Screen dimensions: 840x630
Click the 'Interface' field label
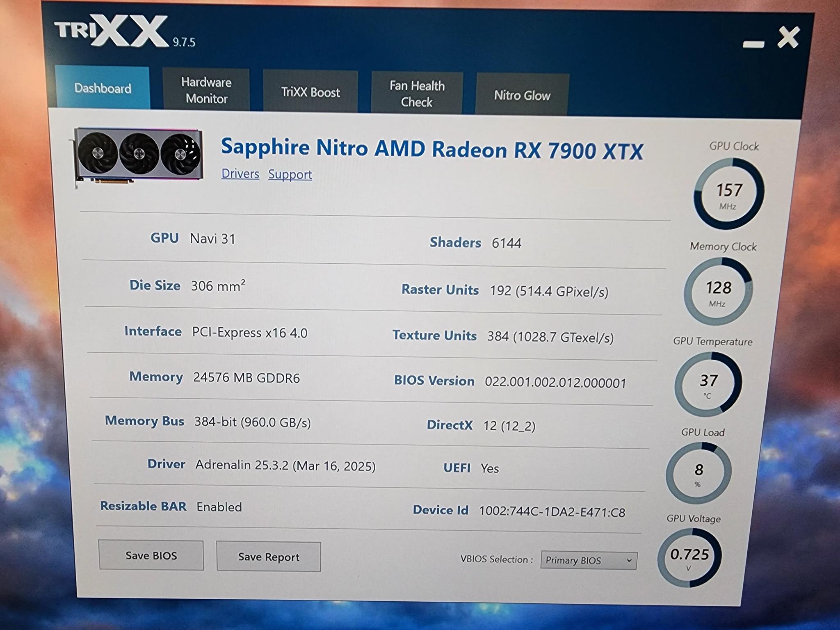click(153, 331)
